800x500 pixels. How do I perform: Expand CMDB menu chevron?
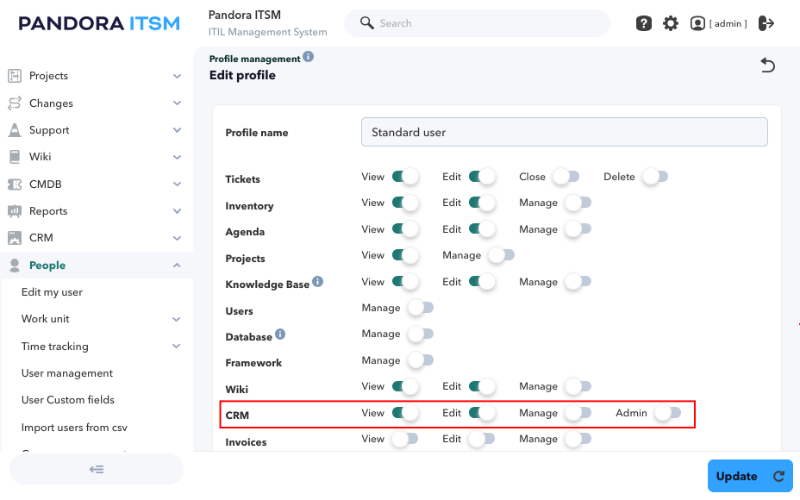click(177, 184)
